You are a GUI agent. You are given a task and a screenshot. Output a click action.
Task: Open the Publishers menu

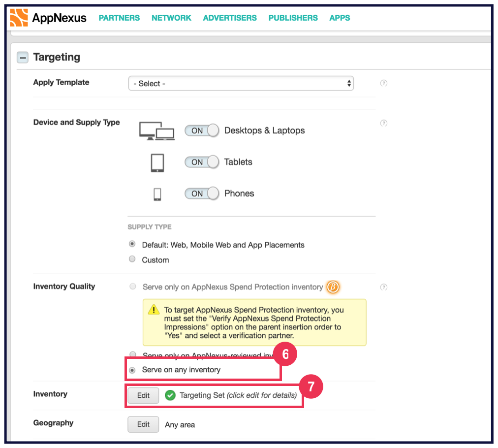(x=293, y=18)
